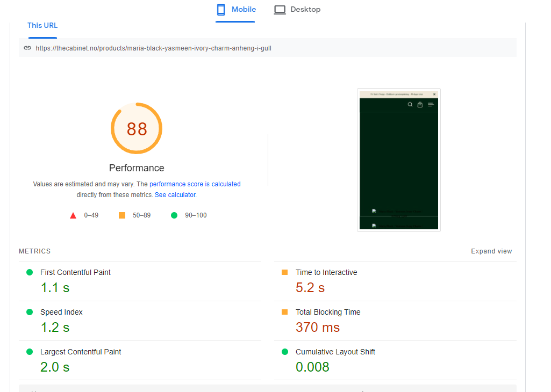Click the green circle 90–100 legend icon
Image resolution: width=551 pixels, height=392 pixels.
click(173, 215)
